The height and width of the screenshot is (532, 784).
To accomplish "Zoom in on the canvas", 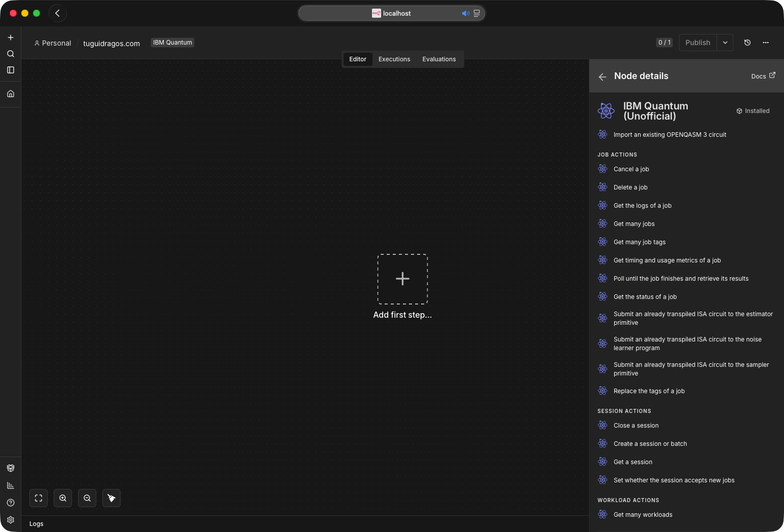I will coord(63,498).
